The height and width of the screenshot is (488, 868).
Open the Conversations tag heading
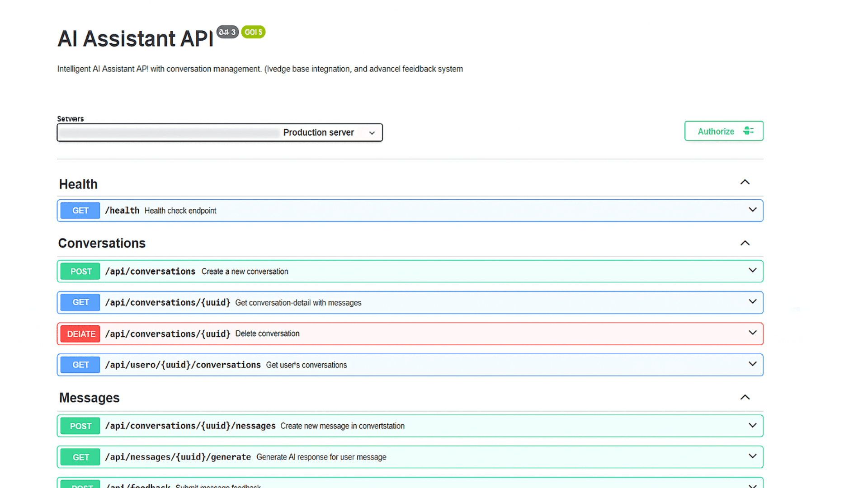click(x=102, y=244)
